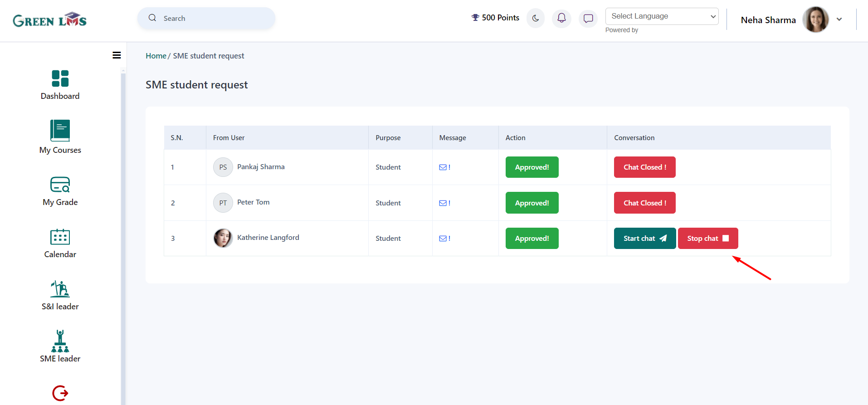Click the PS avatar for Pankaj Sharma
This screenshot has height=405, width=868.
[223, 167]
